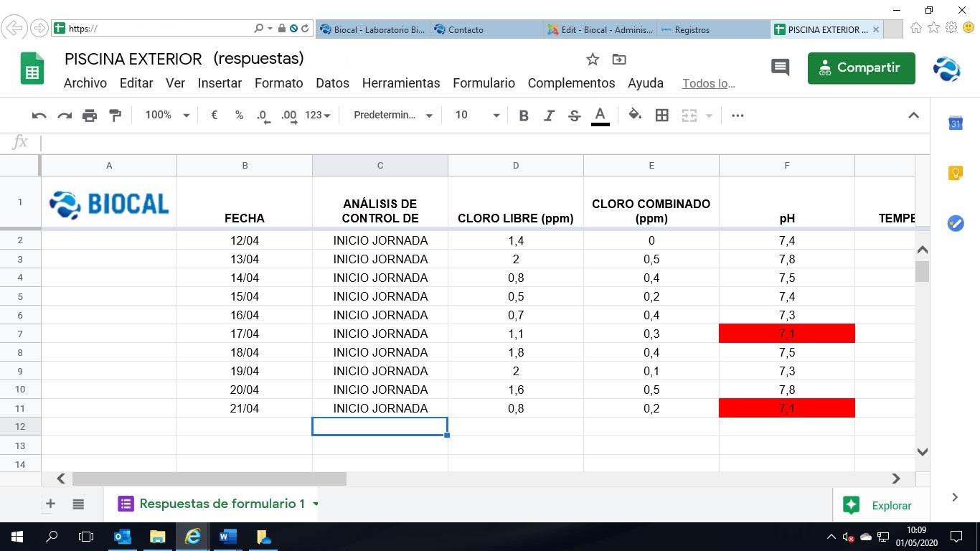
Task: Toggle bold formatting button
Action: pyautogui.click(x=524, y=116)
